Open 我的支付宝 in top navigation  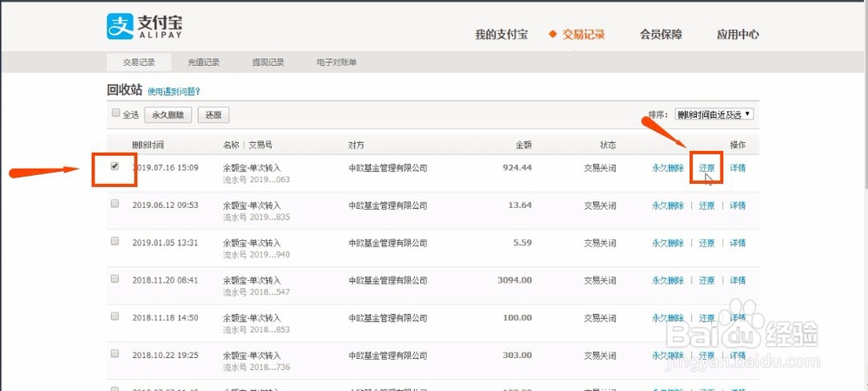(501, 35)
